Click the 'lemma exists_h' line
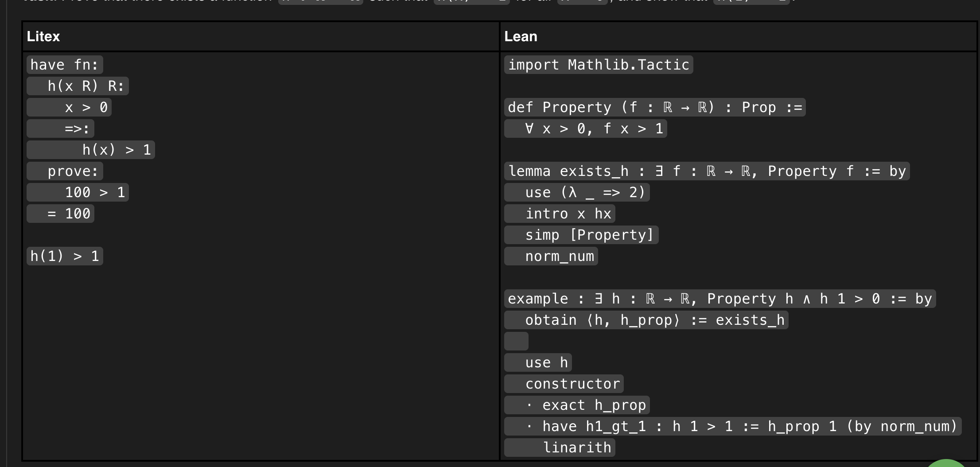 707,171
